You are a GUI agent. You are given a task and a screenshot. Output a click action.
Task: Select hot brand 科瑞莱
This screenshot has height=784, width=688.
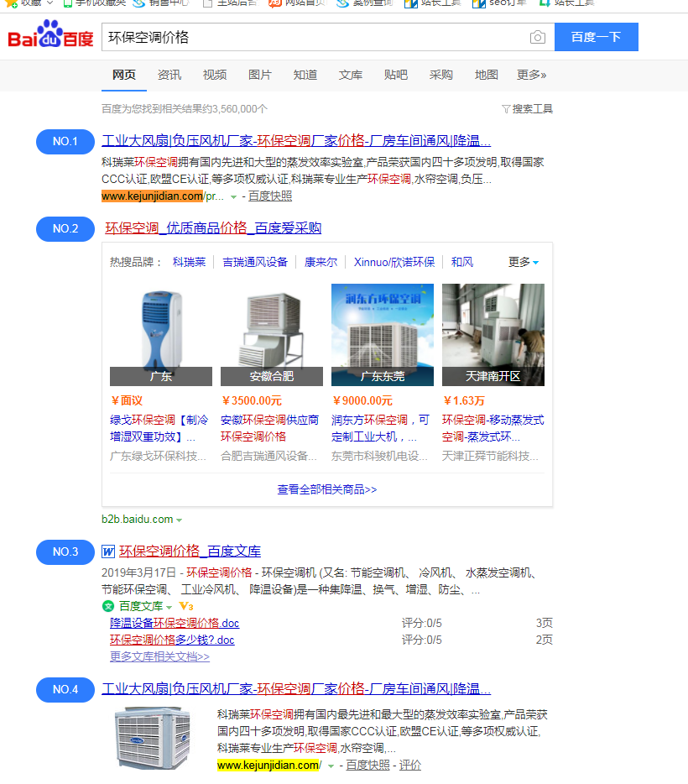[190, 262]
